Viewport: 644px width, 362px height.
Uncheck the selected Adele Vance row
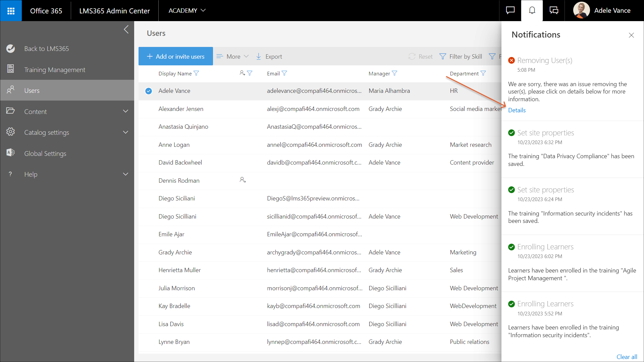coord(149,91)
